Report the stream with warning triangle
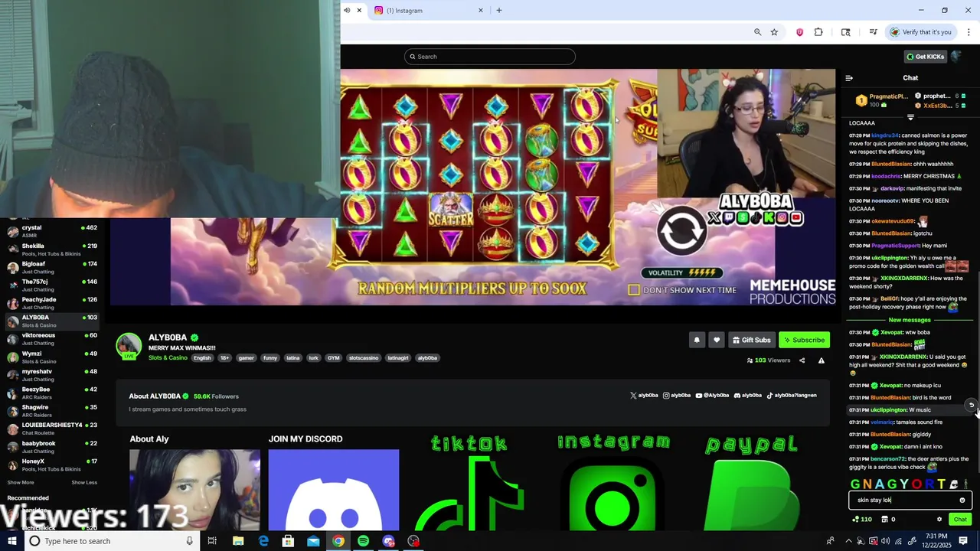Viewport: 980px width, 551px height. 822,360
